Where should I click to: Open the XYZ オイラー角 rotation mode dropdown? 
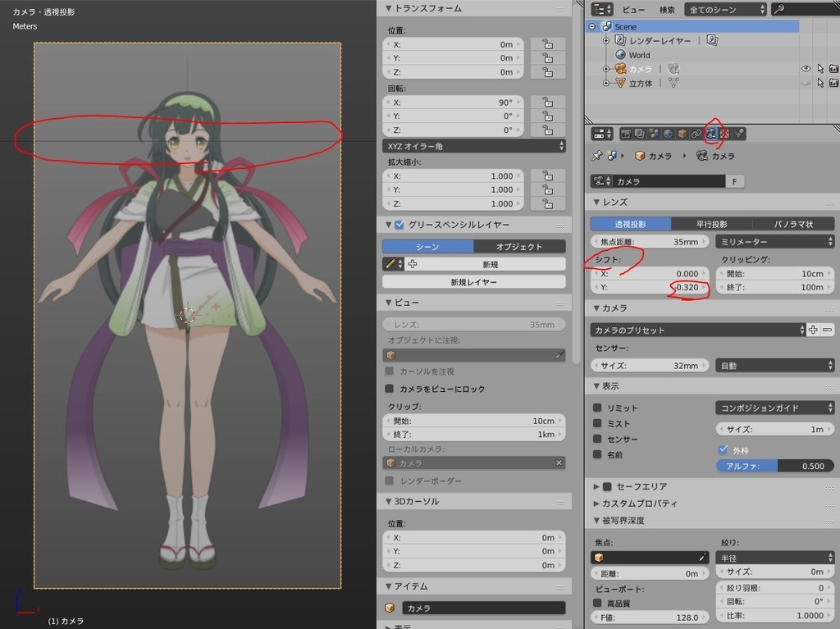click(x=473, y=146)
